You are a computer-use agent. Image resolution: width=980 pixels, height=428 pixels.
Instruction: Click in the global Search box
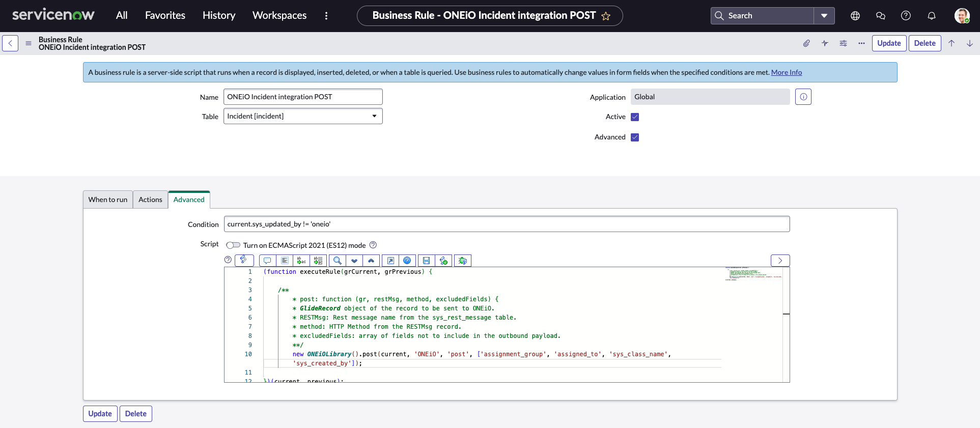pos(762,16)
